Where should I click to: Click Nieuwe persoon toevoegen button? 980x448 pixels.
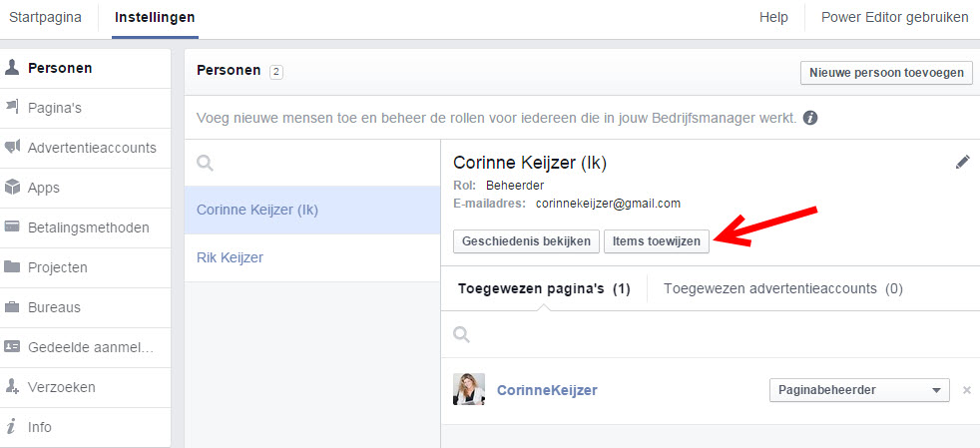pyautogui.click(x=886, y=73)
